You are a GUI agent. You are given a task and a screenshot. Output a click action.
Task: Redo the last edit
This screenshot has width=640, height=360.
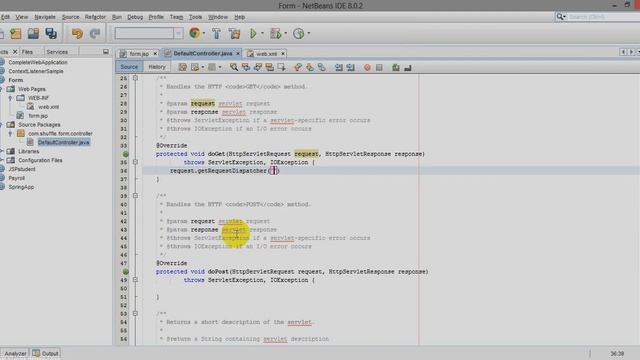pyautogui.click(x=95, y=33)
